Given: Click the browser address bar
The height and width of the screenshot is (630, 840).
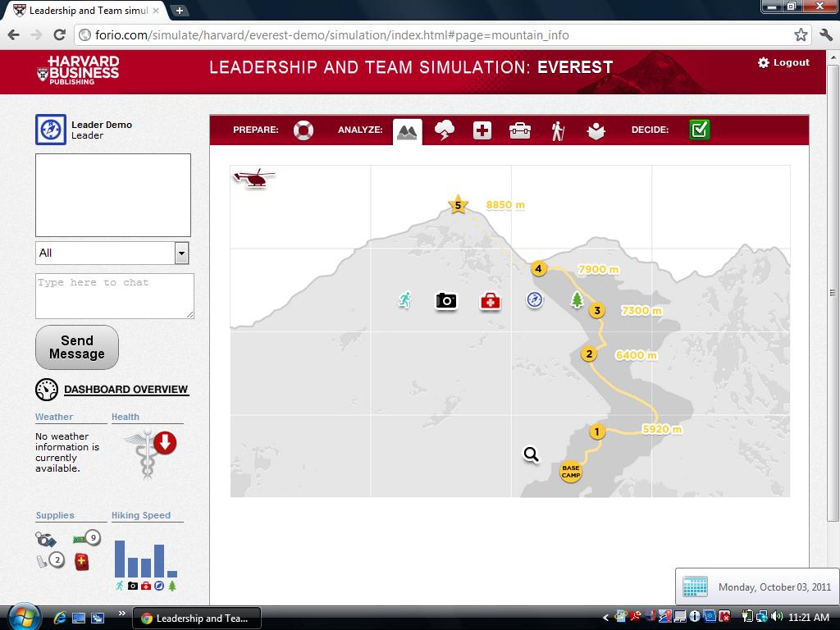Looking at the screenshot, I should 428,35.
